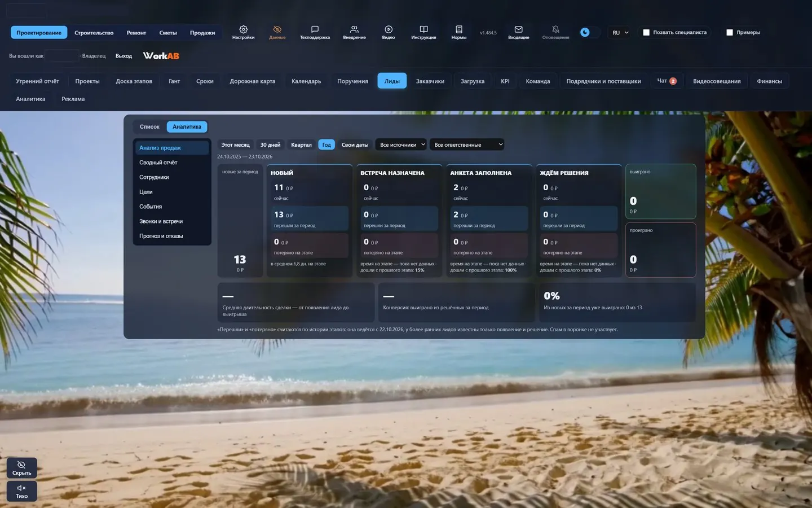Open the Строительство section tab
This screenshot has width=812, height=508.
[94, 32]
